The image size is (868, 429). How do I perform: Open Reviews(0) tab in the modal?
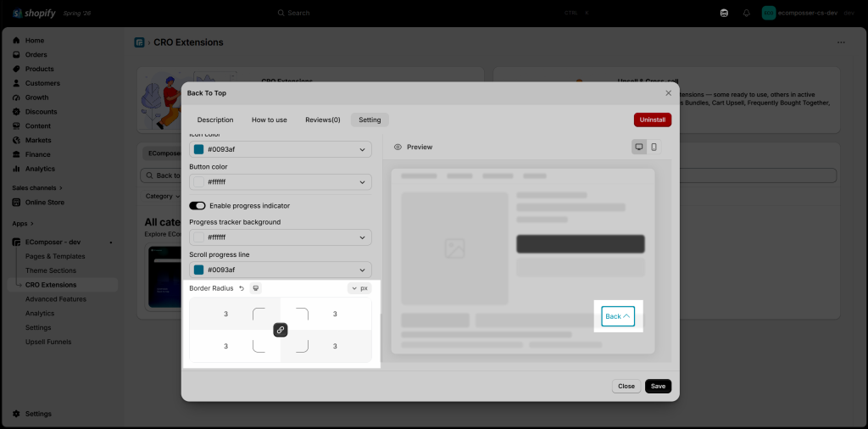(323, 120)
